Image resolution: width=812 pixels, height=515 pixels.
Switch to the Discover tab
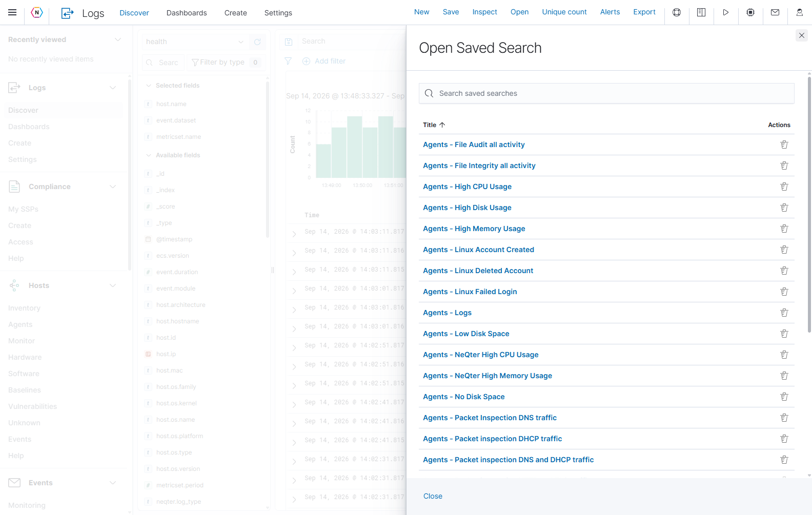134,13
